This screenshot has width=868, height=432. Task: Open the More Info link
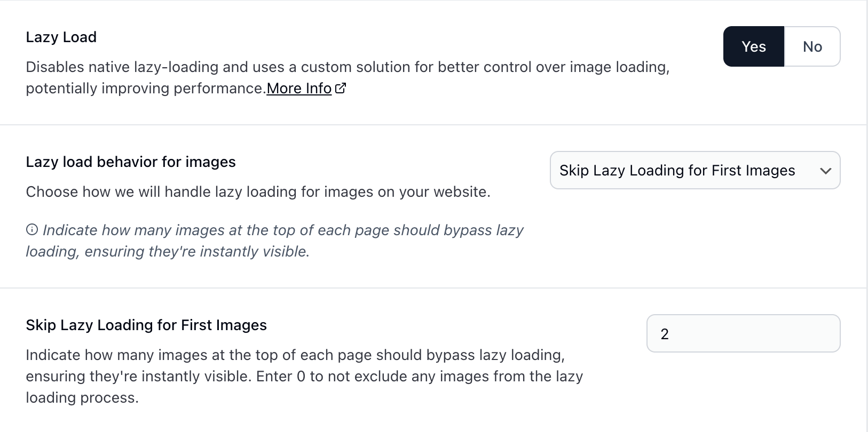click(x=299, y=89)
